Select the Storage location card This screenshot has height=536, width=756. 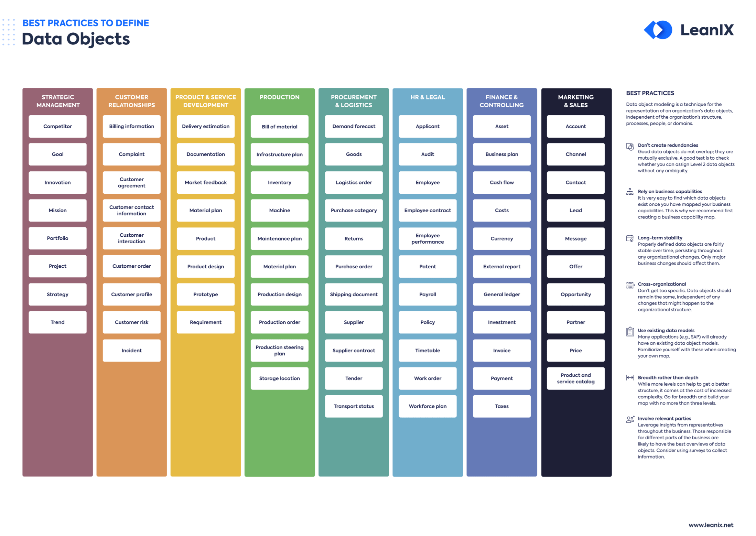tap(279, 378)
